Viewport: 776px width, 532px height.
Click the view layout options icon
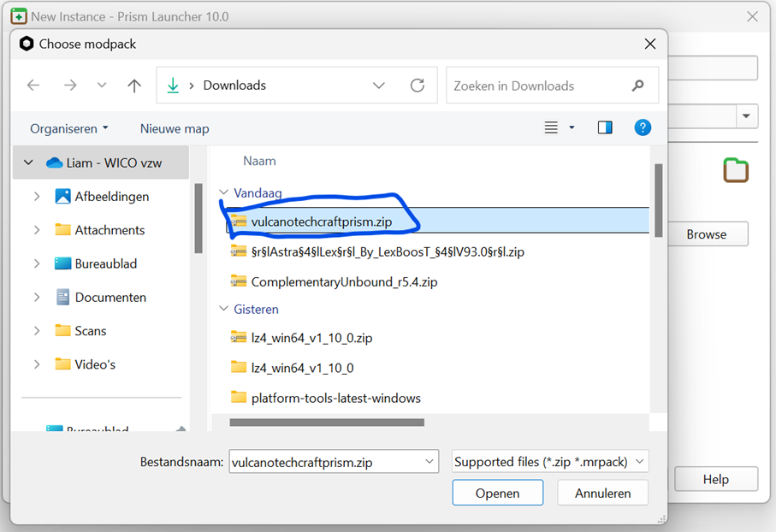pyautogui.click(x=553, y=128)
